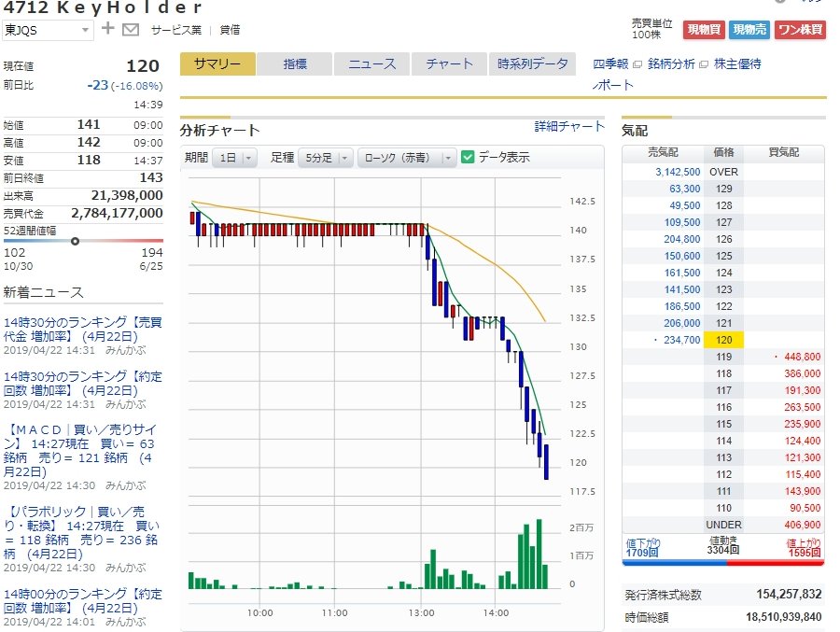Open the レポート link
The image size is (840, 632).
[x=613, y=85]
